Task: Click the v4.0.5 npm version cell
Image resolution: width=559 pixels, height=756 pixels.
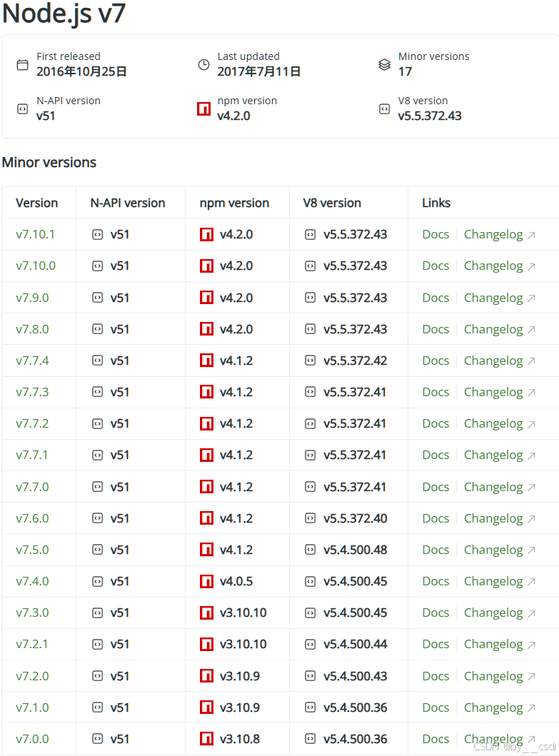Action: [236, 582]
